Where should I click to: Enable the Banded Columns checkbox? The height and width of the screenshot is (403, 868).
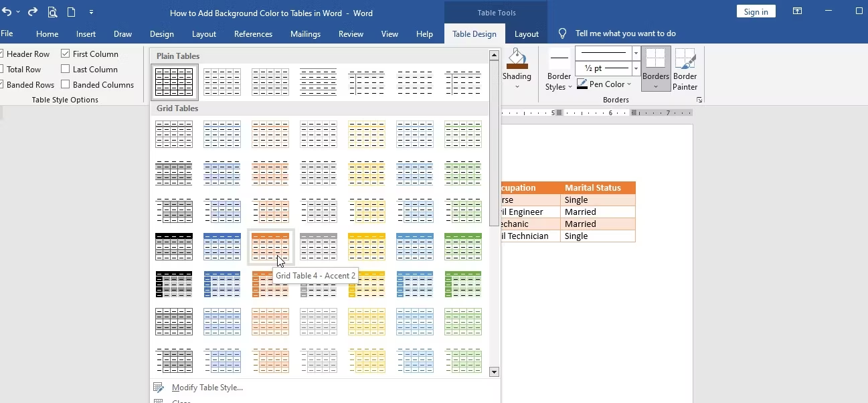tap(65, 84)
